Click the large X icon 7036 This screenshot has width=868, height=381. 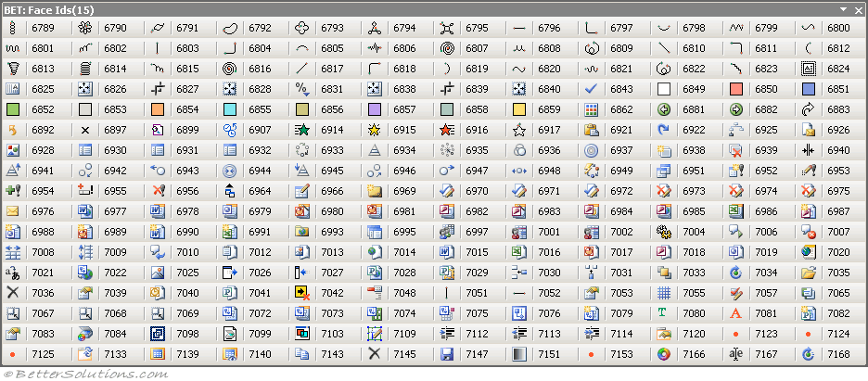tap(13, 293)
